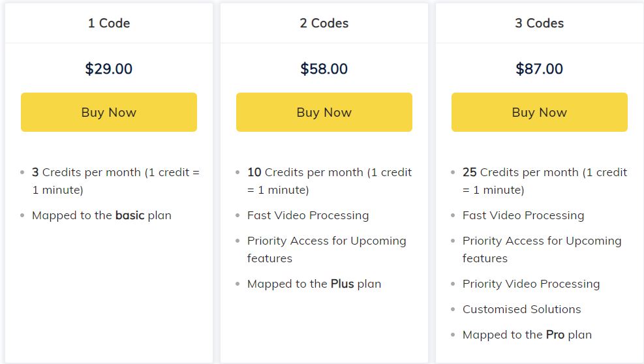The width and height of the screenshot is (644, 364).
Task: Click the $87.00 price
Action: [539, 68]
